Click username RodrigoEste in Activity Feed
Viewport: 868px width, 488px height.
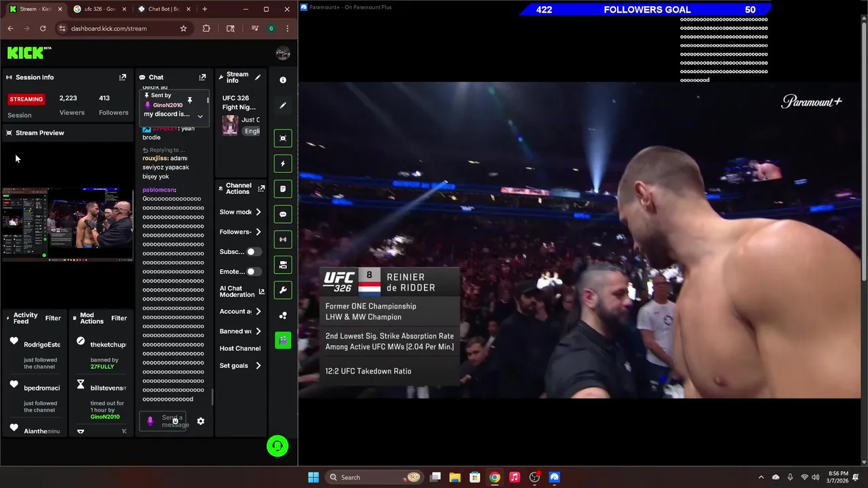coord(41,345)
